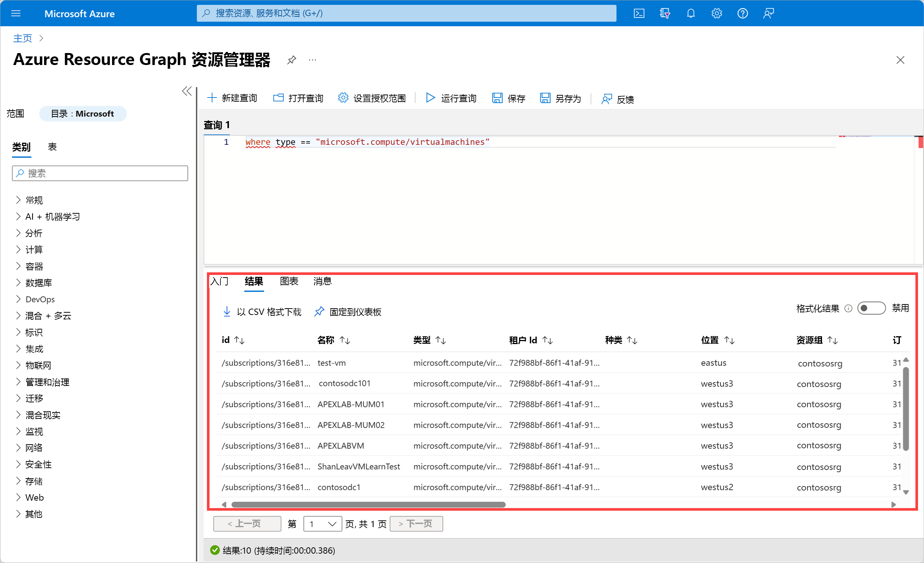This screenshot has height=563, width=924.
Task: Open the notifications bell
Action: tap(690, 13)
